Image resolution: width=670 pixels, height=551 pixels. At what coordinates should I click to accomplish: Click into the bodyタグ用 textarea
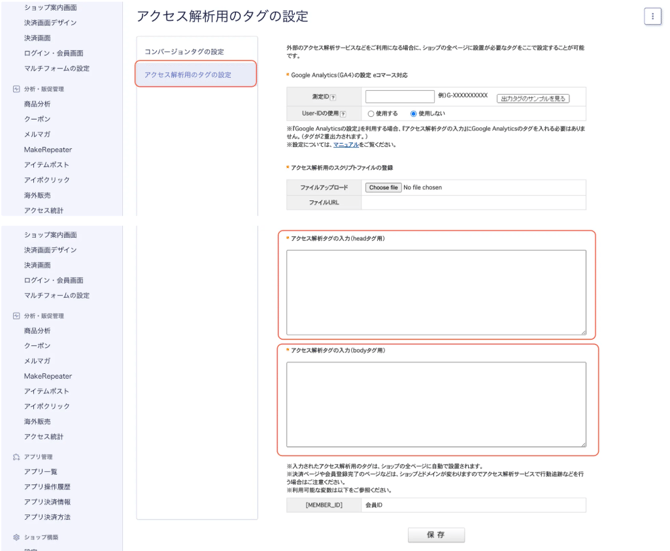point(436,404)
